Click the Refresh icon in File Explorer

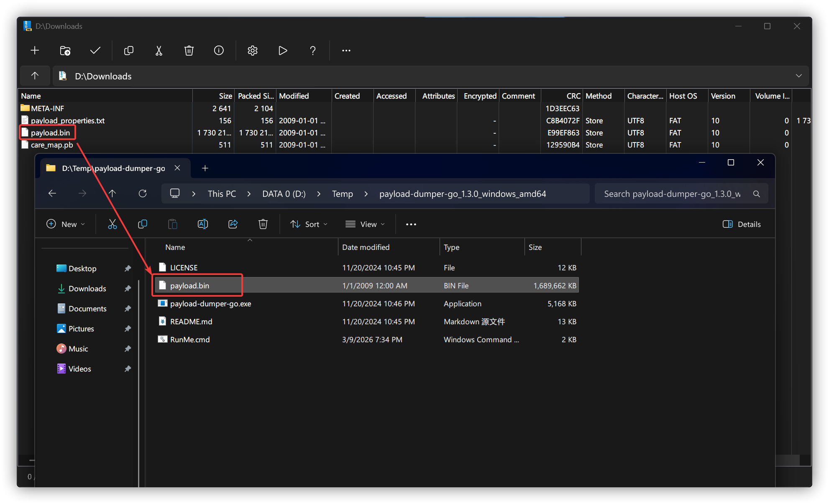(143, 193)
